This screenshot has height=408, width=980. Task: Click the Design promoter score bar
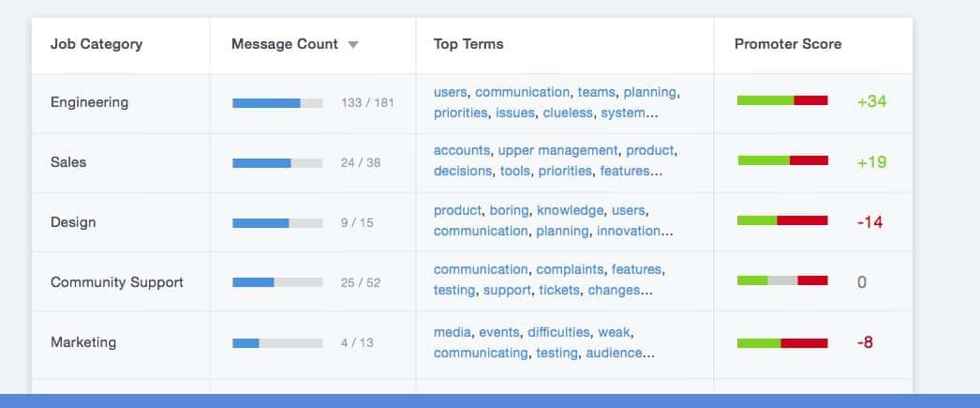point(782,221)
